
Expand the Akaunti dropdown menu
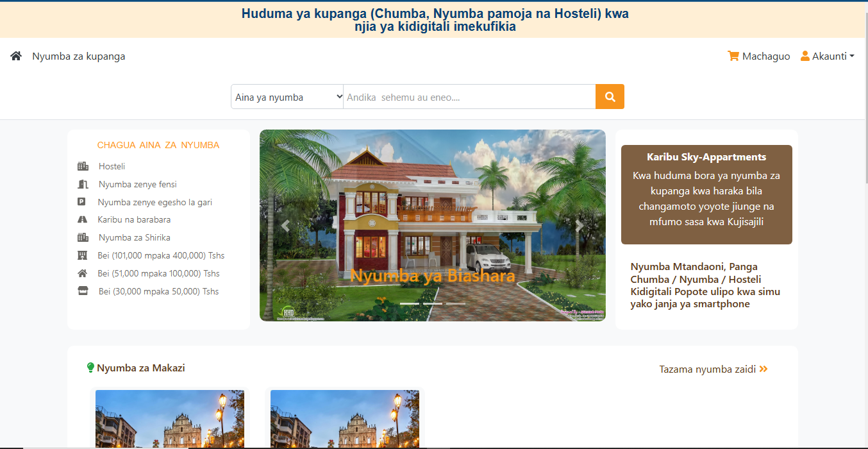[x=828, y=56]
